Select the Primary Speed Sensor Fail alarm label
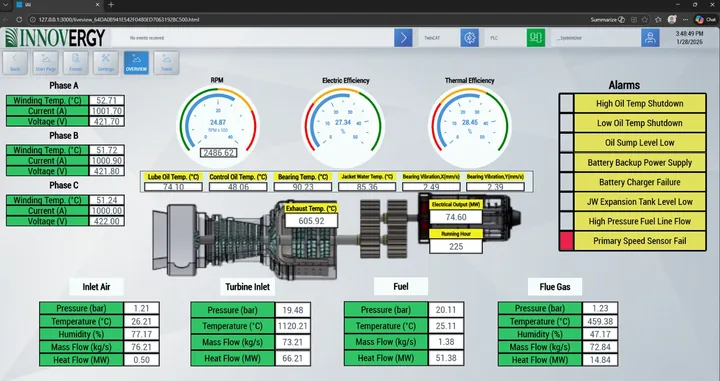The height and width of the screenshot is (381, 720). (640, 241)
